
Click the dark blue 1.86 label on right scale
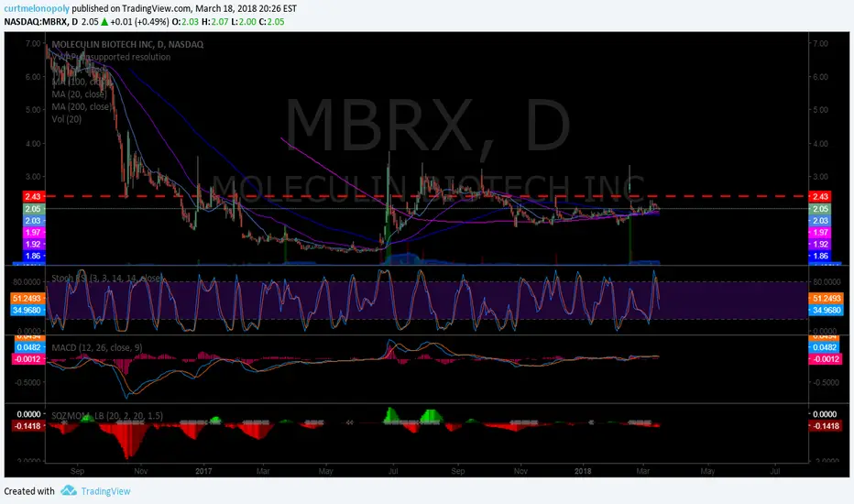point(820,256)
